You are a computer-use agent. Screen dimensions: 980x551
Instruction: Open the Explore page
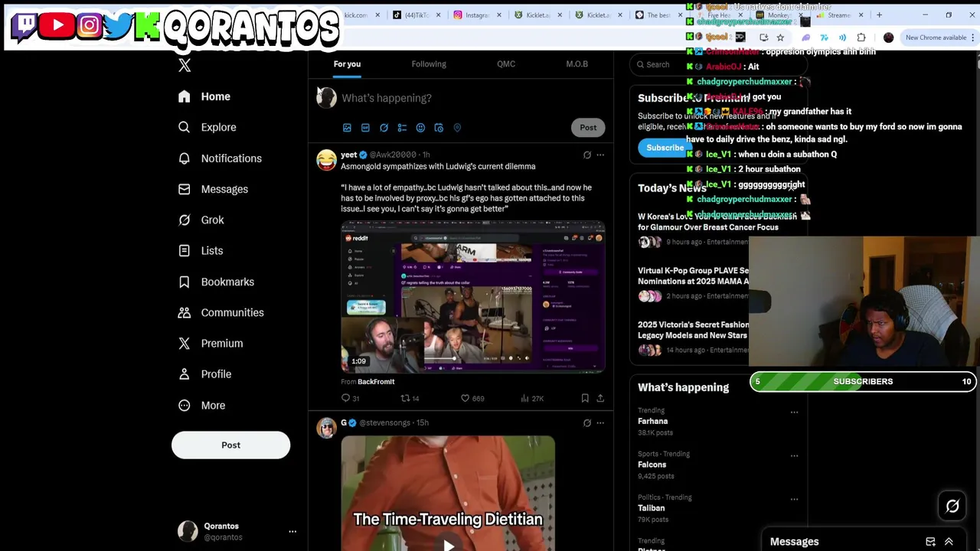207,127
